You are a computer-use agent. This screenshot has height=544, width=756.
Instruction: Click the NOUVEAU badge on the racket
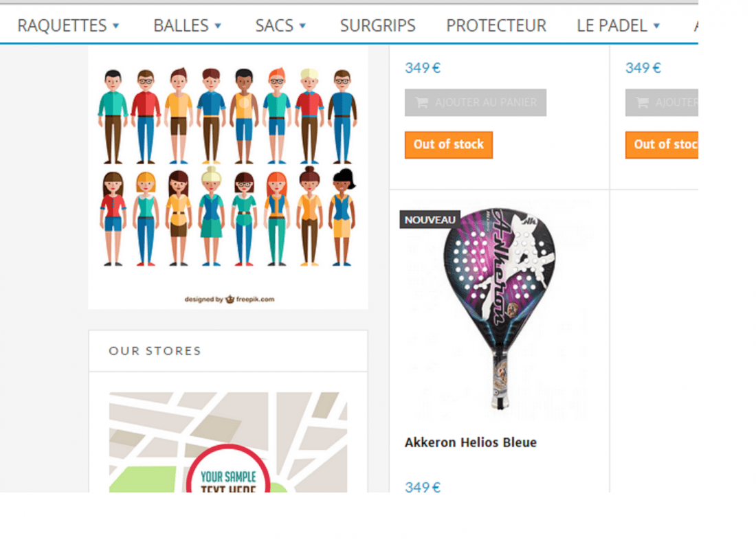(430, 220)
